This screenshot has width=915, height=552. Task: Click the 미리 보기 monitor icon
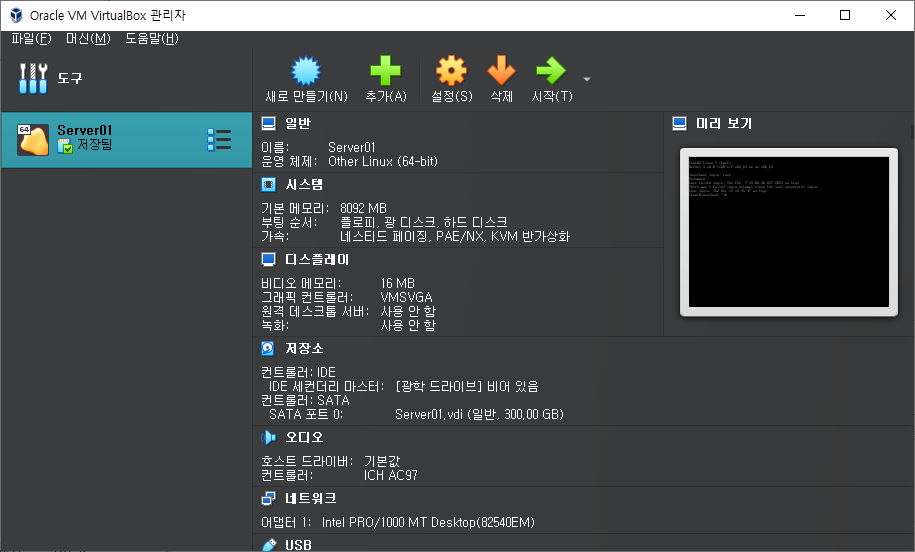tap(679, 123)
